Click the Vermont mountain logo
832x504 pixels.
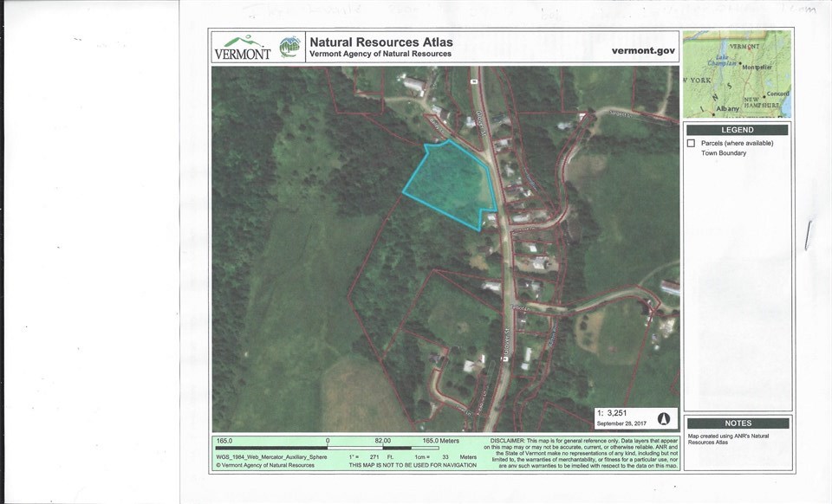(243, 48)
